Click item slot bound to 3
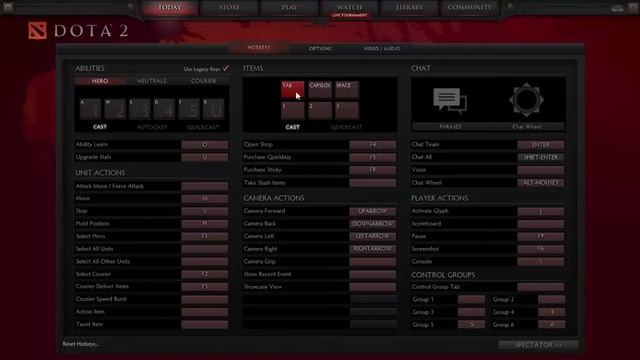Viewport: 640px width, 360px height. [x=347, y=111]
